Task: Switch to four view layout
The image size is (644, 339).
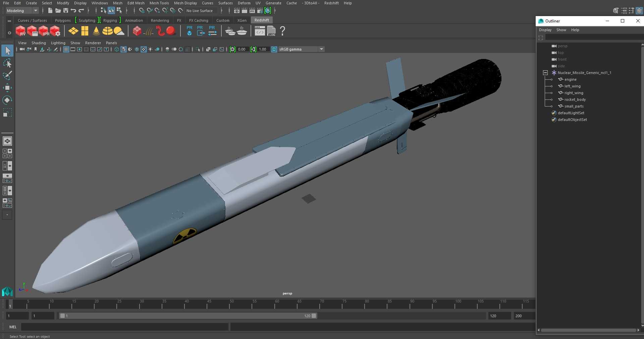Action: pos(7,153)
